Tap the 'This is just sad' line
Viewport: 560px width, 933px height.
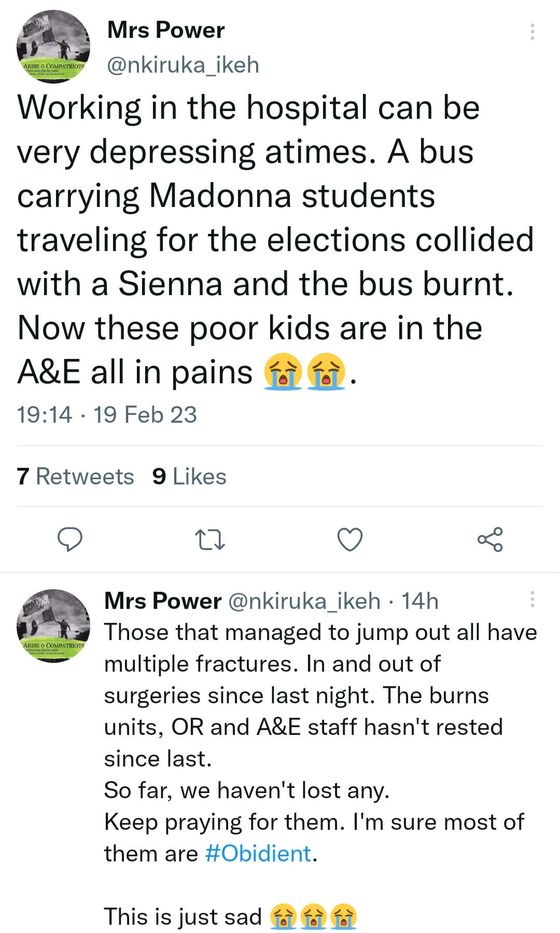[183, 916]
